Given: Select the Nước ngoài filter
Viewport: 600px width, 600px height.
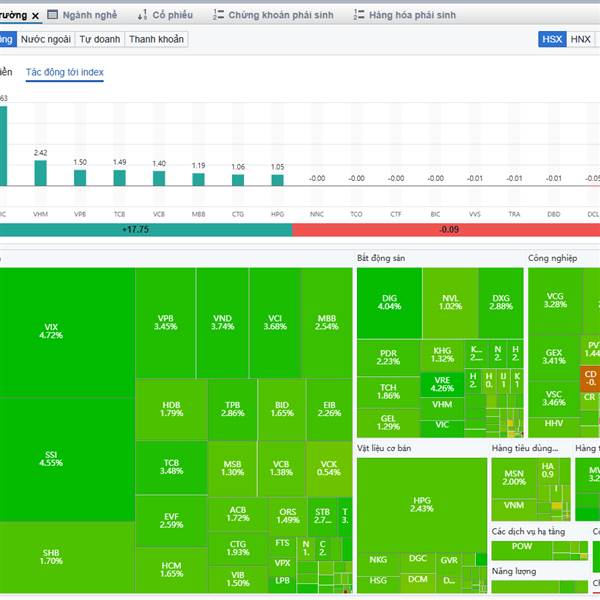Looking at the screenshot, I should click(46, 39).
